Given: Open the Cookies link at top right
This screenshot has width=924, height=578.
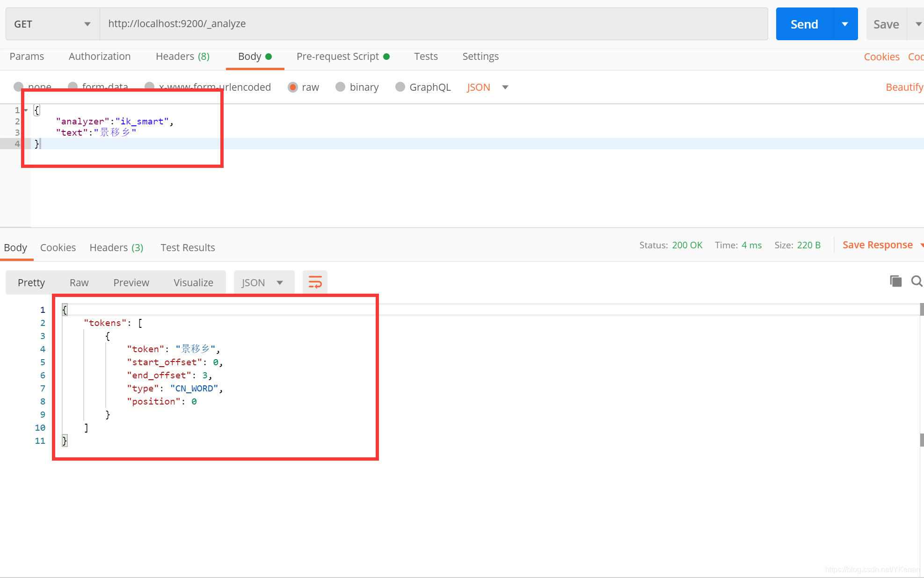Looking at the screenshot, I should (881, 57).
